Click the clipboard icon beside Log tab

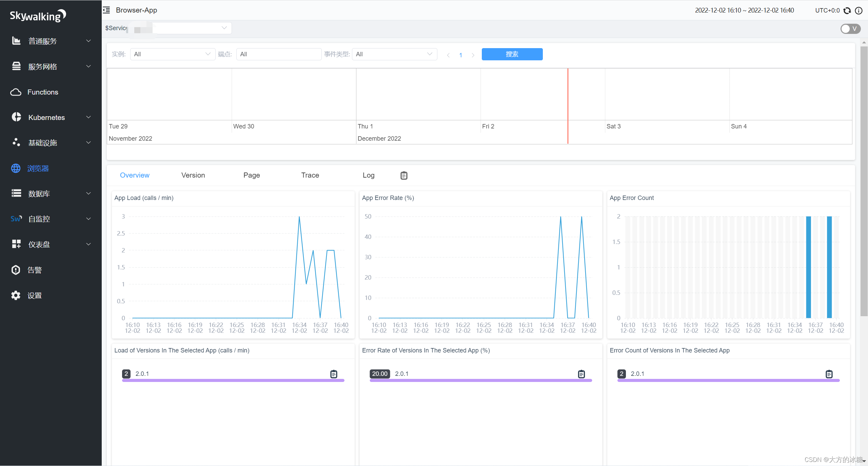click(404, 176)
